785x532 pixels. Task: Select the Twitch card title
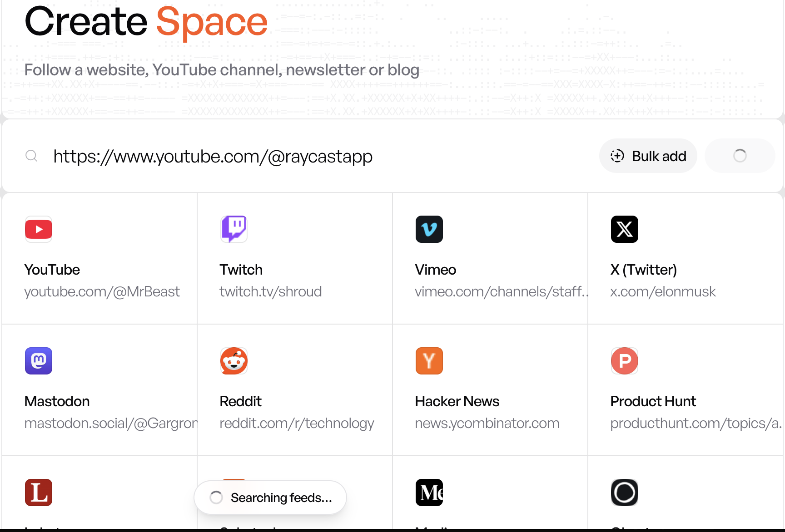[241, 270]
